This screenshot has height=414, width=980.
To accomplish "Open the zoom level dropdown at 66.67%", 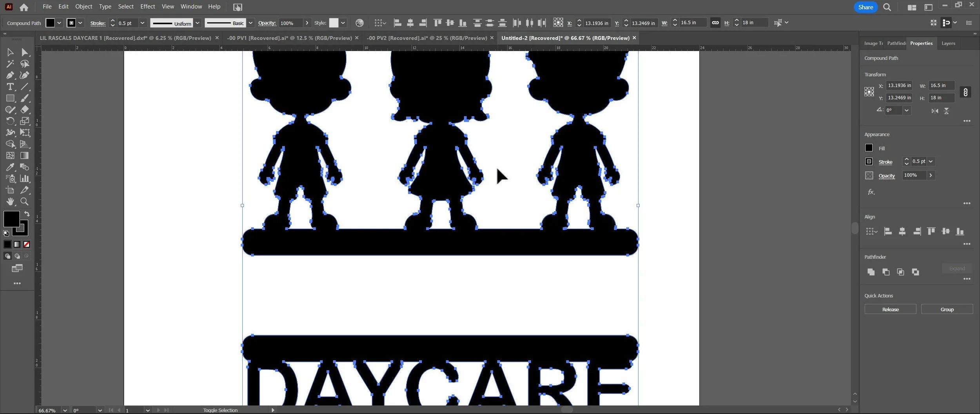I will click(65, 410).
